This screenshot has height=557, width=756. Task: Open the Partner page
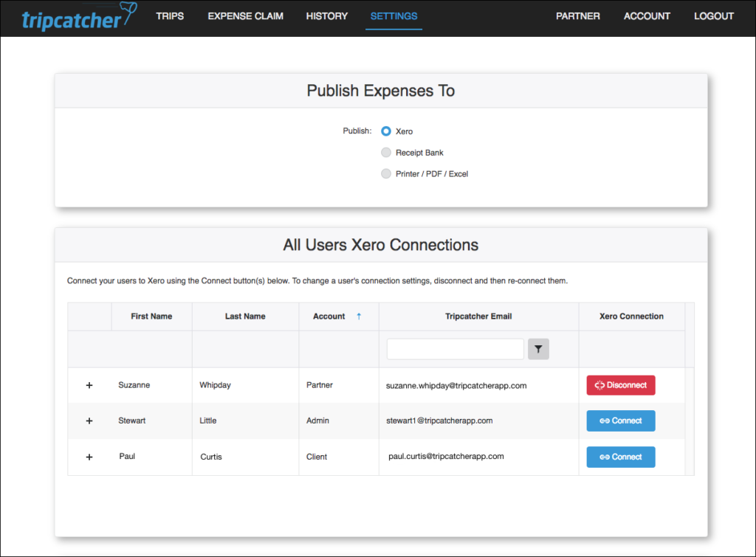pos(577,16)
